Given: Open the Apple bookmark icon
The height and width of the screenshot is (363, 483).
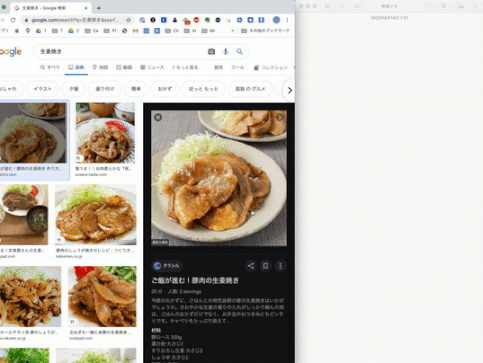Looking at the screenshot, I should (x=17, y=31).
